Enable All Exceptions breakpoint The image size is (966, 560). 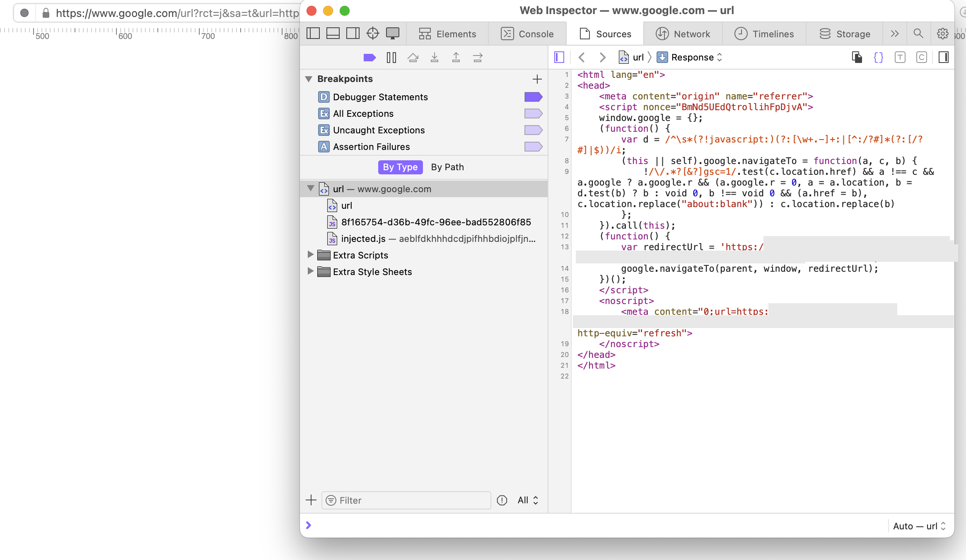pyautogui.click(x=533, y=113)
